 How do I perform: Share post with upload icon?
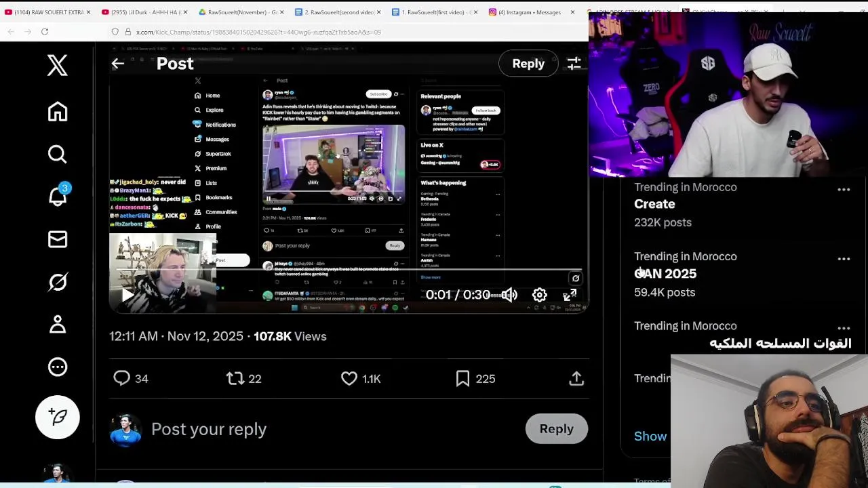coord(576,378)
